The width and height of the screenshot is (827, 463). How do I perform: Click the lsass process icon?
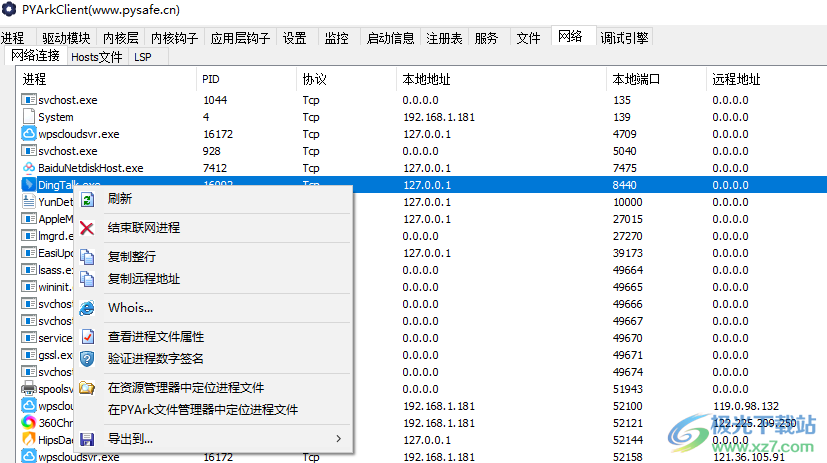[x=28, y=269]
